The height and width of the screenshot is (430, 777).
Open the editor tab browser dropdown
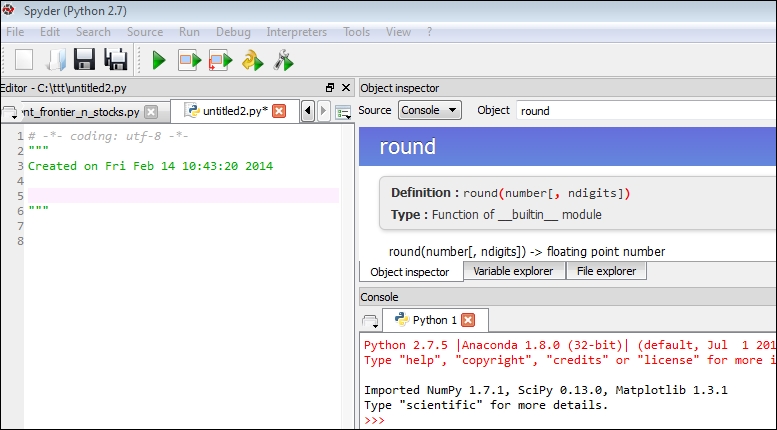pos(10,113)
